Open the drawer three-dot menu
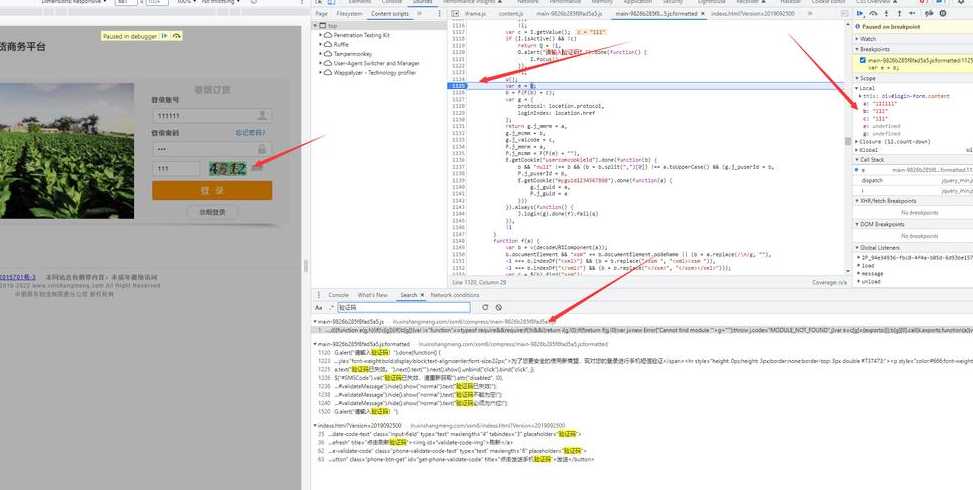 [319, 295]
